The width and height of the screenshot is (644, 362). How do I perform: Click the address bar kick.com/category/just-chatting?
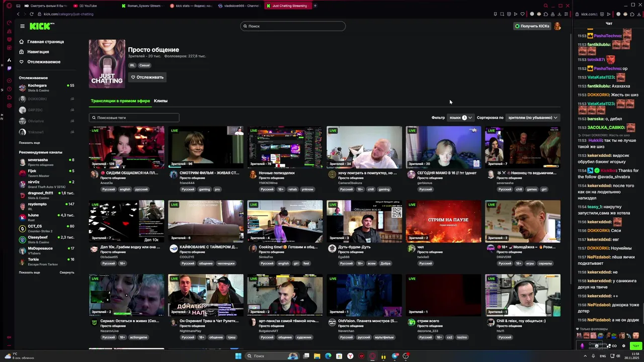[68, 14]
